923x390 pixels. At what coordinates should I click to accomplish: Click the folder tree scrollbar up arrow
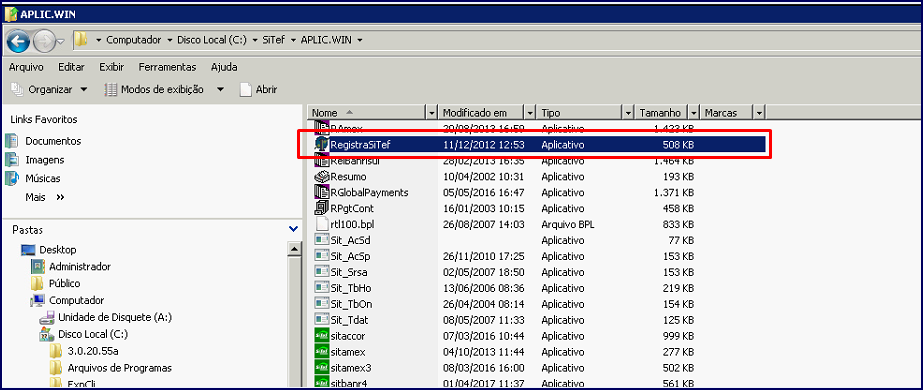tap(294, 249)
